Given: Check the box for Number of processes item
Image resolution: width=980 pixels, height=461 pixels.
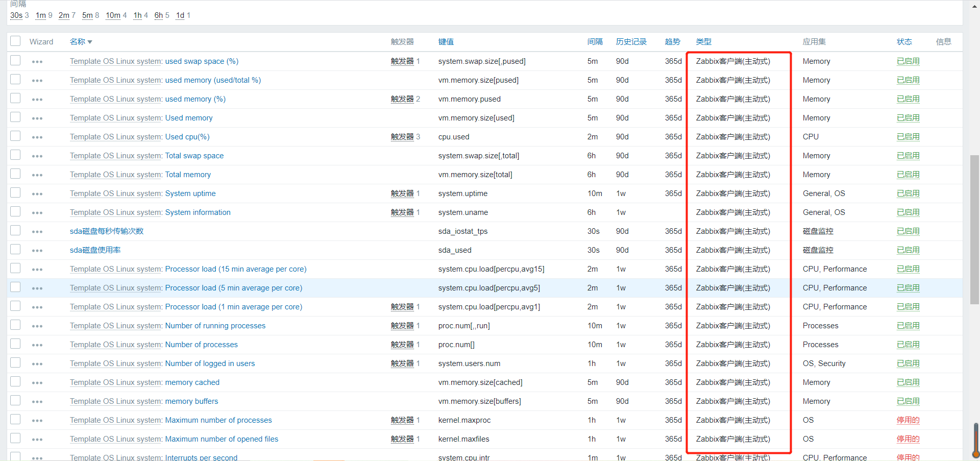Looking at the screenshot, I should tap(15, 344).
